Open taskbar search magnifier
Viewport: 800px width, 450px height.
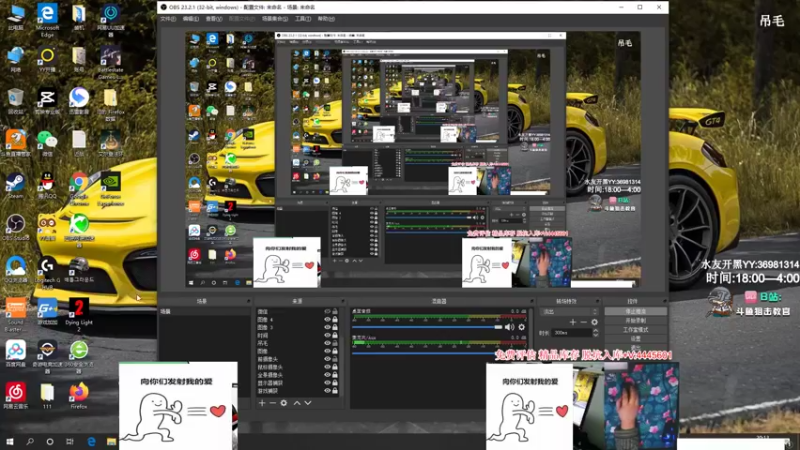(30, 441)
